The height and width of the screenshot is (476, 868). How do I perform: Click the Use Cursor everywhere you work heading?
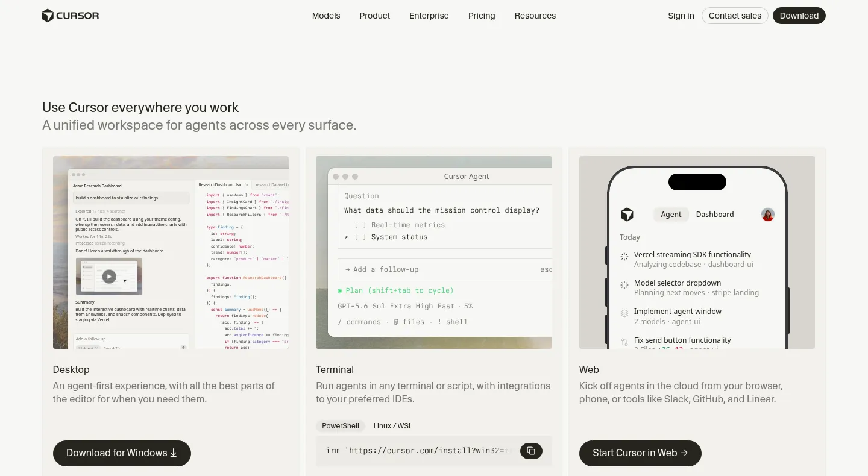(x=140, y=108)
